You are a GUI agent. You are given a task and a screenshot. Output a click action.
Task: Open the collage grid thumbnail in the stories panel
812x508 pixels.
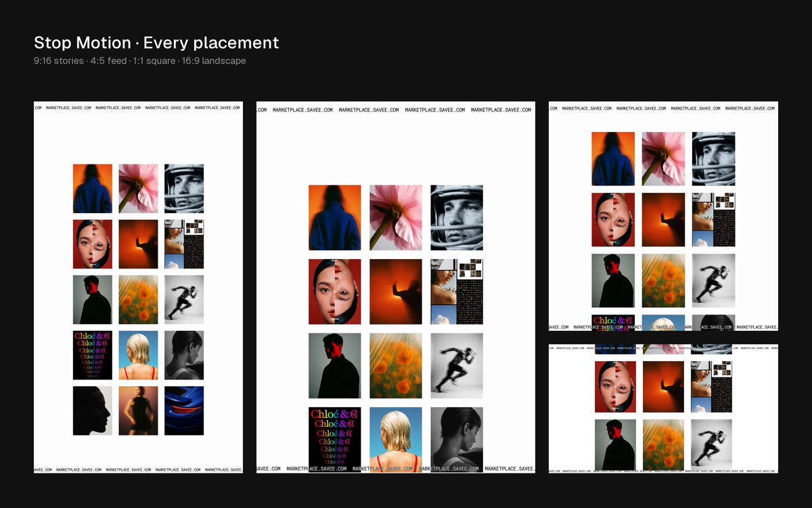[184, 244]
